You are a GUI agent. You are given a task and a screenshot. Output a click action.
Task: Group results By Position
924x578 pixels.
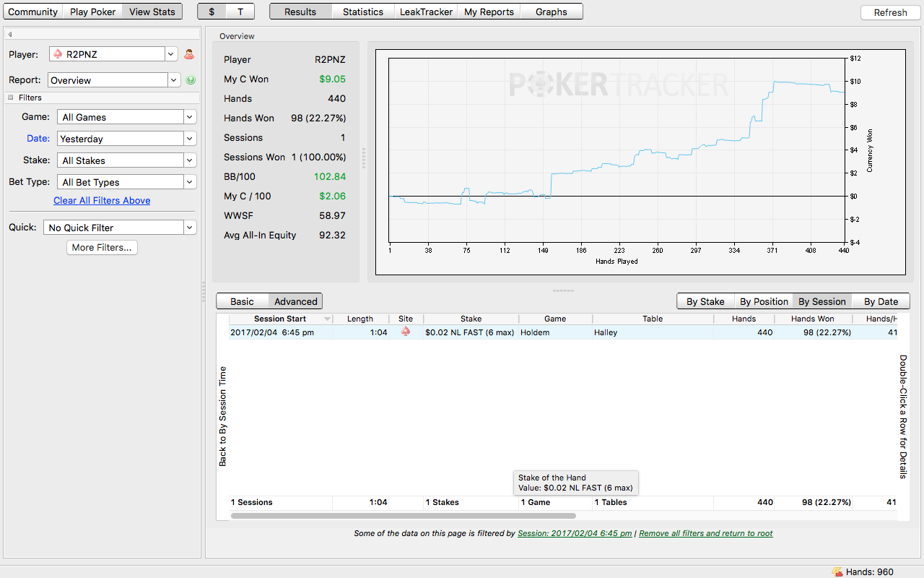pos(764,301)
